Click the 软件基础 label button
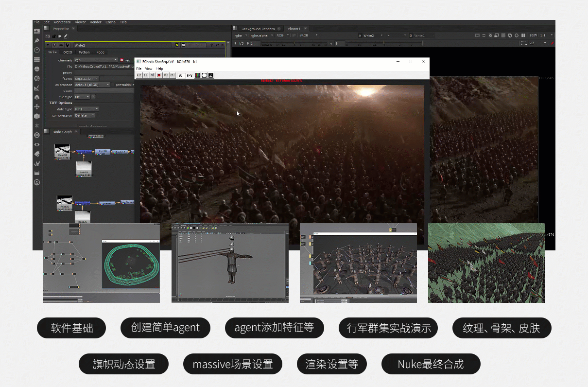 pyautogui.click(x=72, y=328)
